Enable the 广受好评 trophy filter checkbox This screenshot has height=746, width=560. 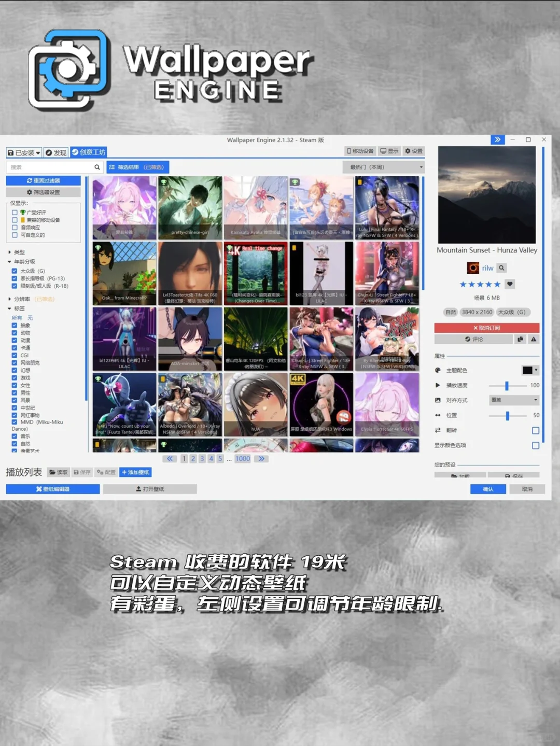pos(15,213)
